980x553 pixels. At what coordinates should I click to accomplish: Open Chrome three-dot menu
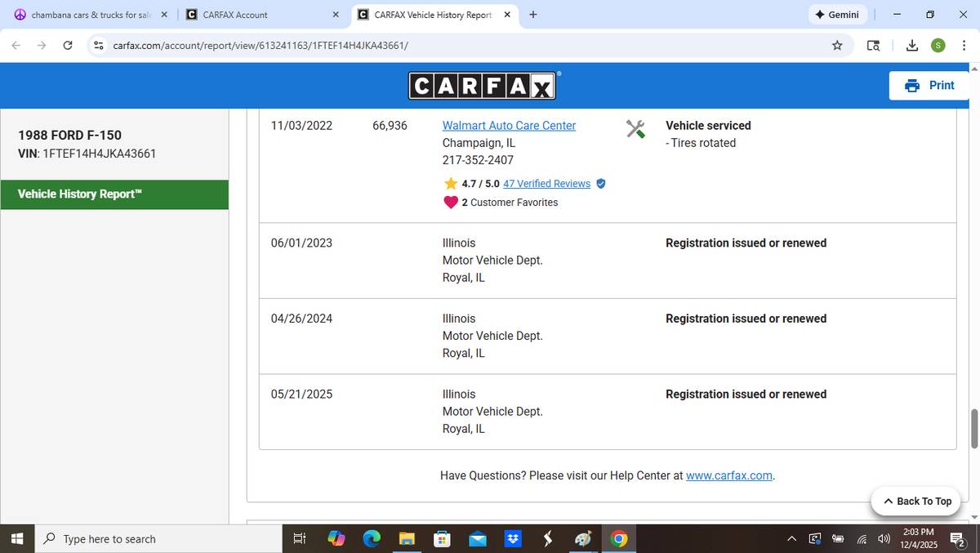pyautogui.click(x=964, y=46)
